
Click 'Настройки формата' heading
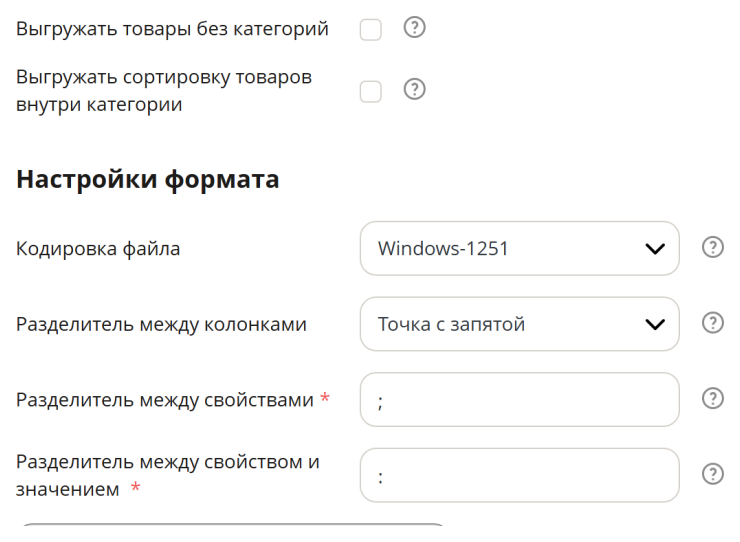(x=148, y=179)
